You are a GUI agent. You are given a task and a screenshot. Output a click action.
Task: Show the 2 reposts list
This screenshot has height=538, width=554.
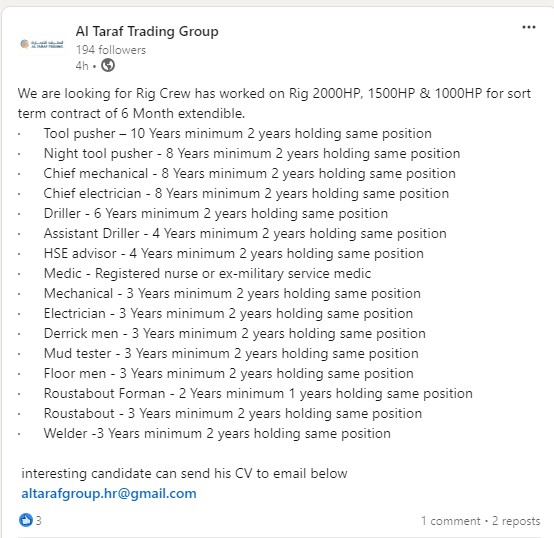click(516, 521)
